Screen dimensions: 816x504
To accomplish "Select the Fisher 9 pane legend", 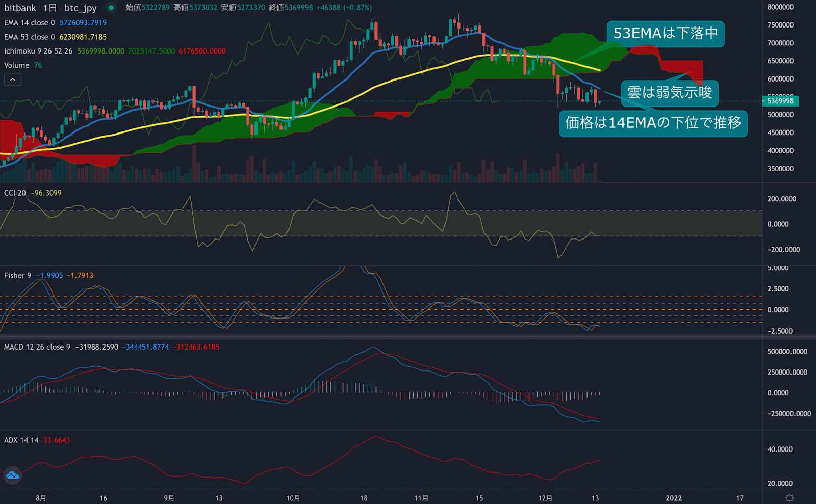I will click(17, 276).
